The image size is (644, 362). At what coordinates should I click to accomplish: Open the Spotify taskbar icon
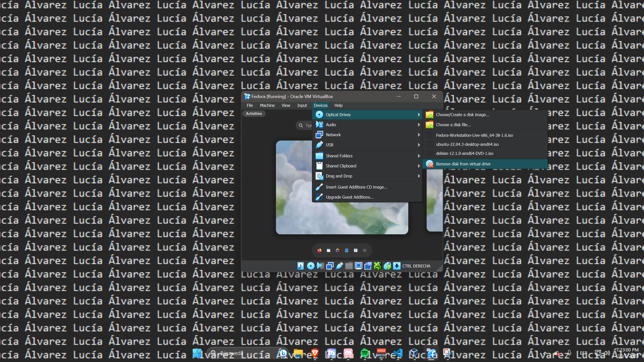(x=365, y=353)
